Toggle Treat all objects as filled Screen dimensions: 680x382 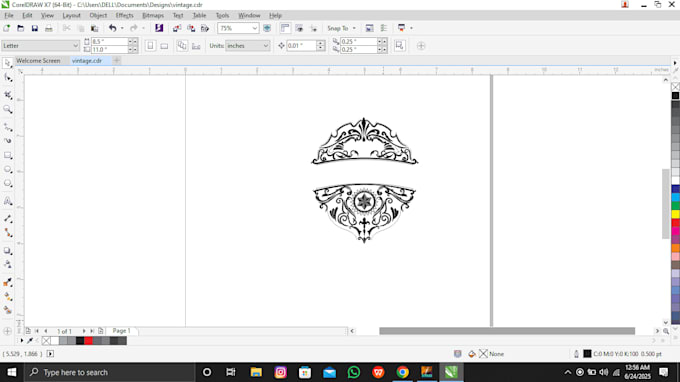[399, 46]
